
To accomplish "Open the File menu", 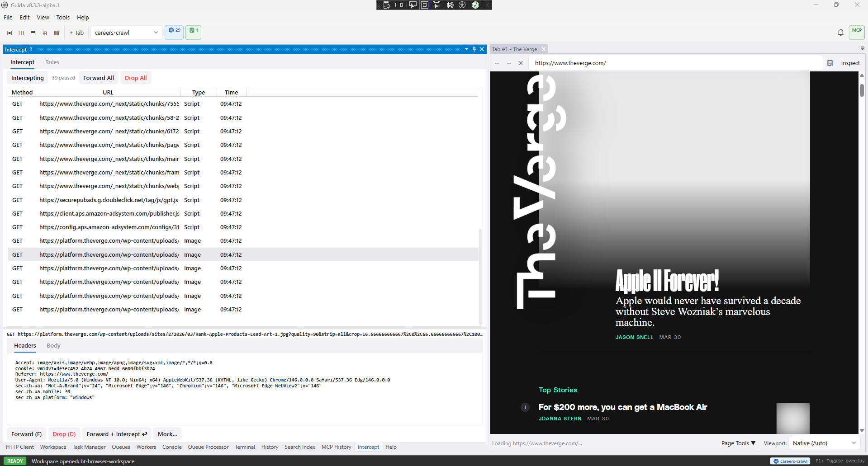I will pyautogui.click(x=8, y=17).
